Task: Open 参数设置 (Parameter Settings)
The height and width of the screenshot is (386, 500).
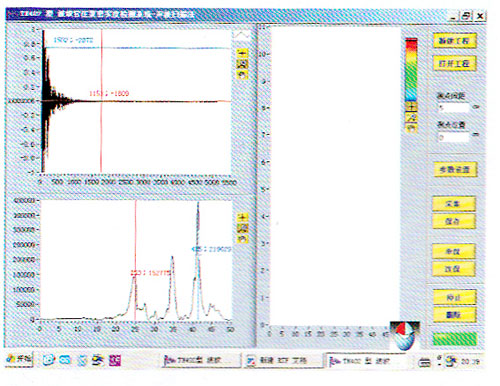Action: click(455, 169)
